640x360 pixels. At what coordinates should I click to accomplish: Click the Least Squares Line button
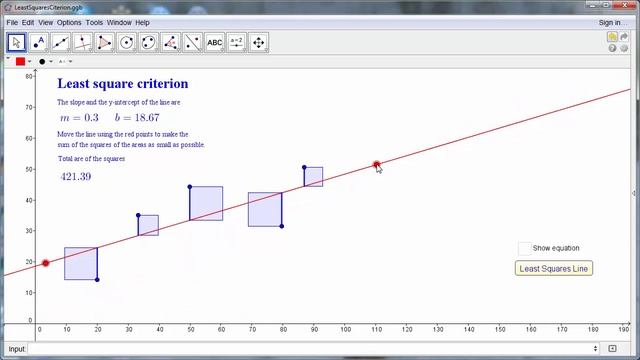coord(553,269)
